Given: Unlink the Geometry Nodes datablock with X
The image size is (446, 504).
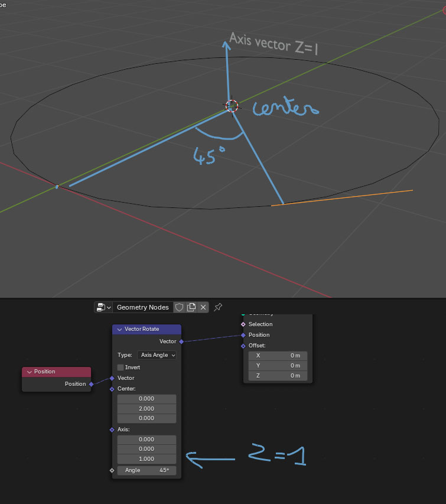Looking at the screenshot, I should pos(203,307).
